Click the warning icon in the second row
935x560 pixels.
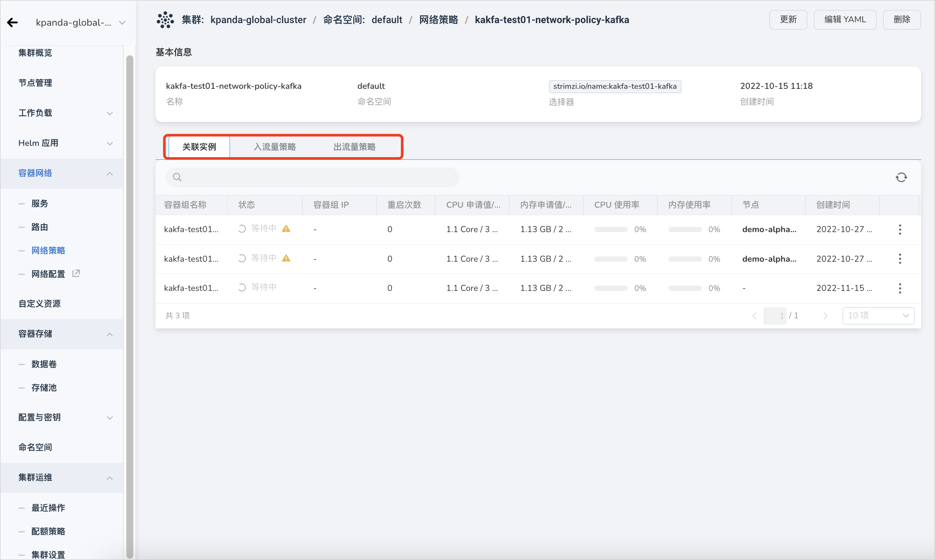(x=286, y=258)
